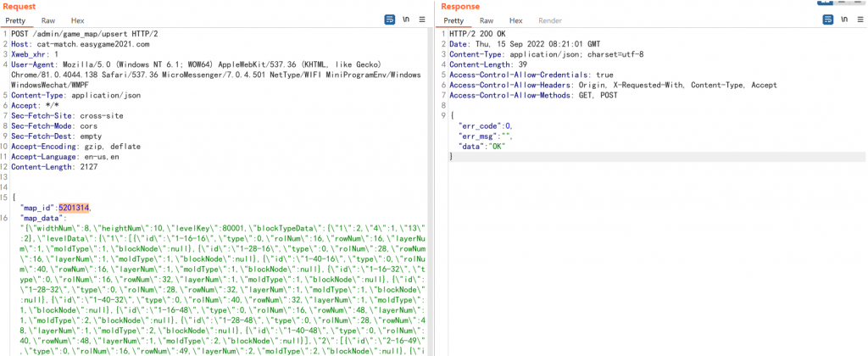Switch Request view to Raw tab
The height and width of the screenshot is (356, 868).
tap(48, 20)
